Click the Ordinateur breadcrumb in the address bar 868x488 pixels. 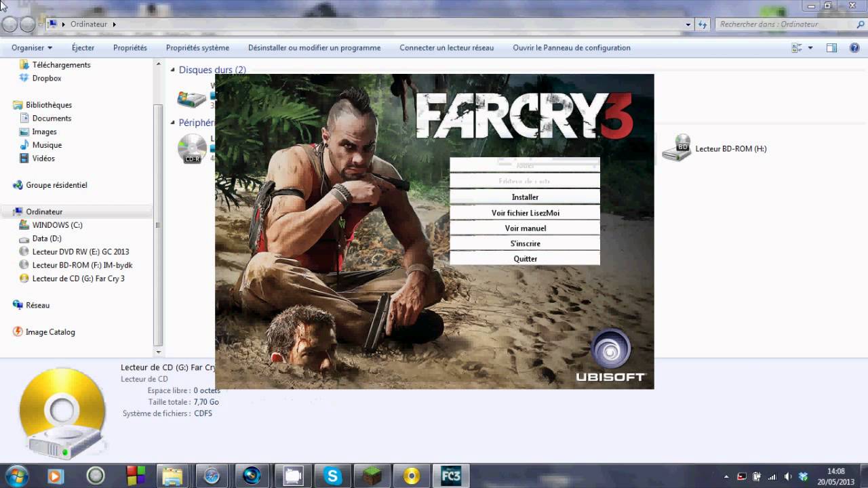tap(89, 24)
